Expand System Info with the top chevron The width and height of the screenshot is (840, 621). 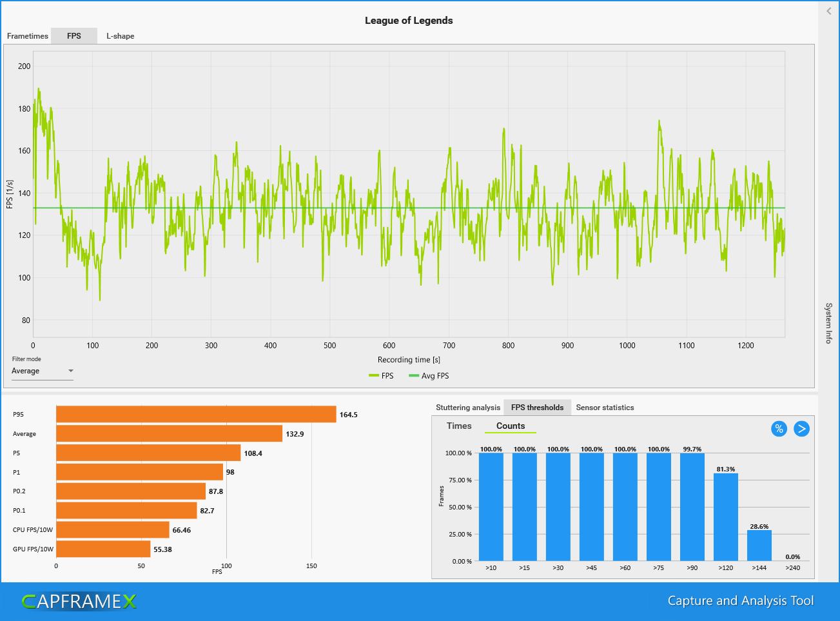[x=829, y=11]
